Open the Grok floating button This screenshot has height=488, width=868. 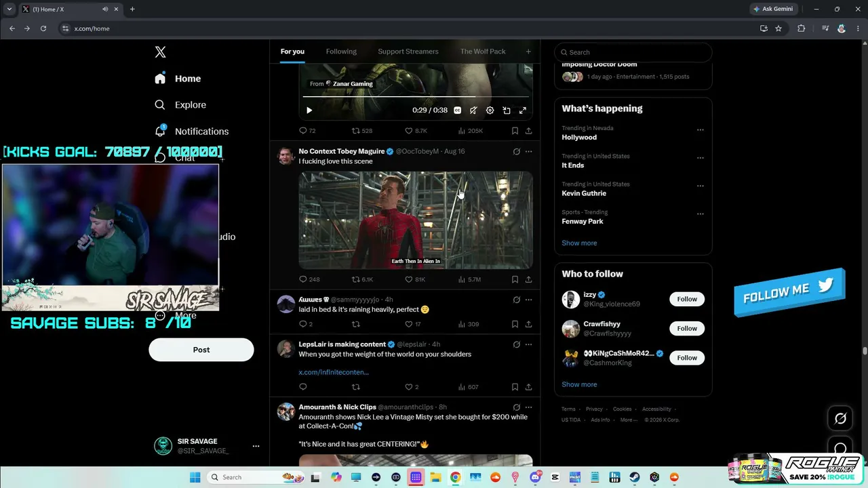click(x=840, y=419)
